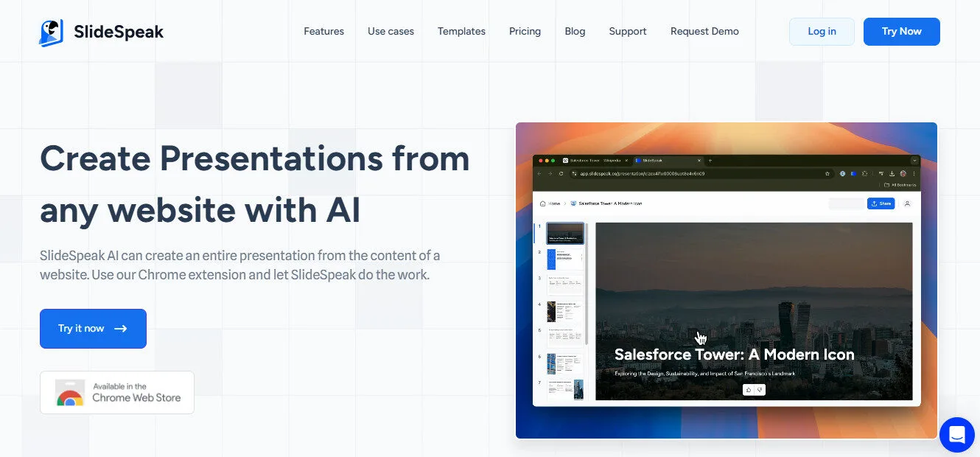Select the back arrow in the browser mockup

pyautogui.click(x=539, y=173)
